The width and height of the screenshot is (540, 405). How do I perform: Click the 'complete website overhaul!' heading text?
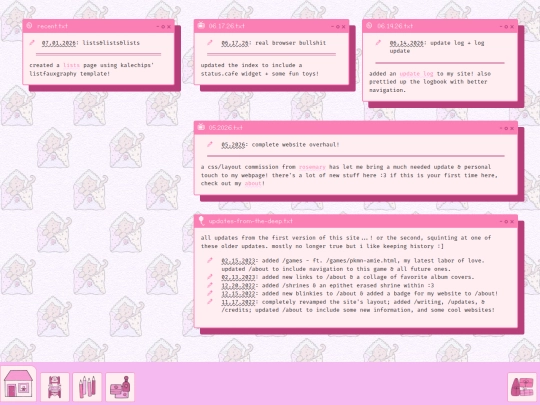(x=295, y=145)
